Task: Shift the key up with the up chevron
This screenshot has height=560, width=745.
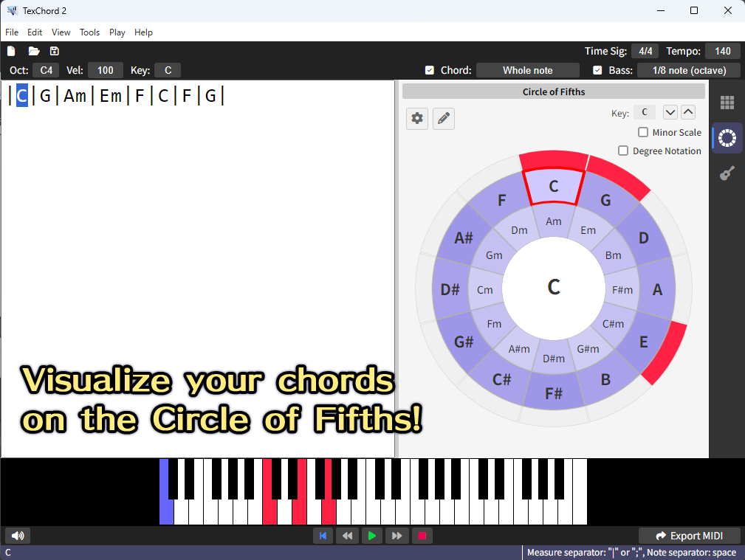Action: (x=688, y=113)
